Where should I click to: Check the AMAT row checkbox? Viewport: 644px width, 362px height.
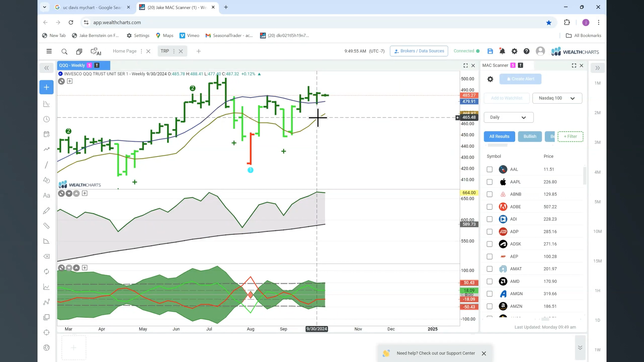click(x=489, y=269)
